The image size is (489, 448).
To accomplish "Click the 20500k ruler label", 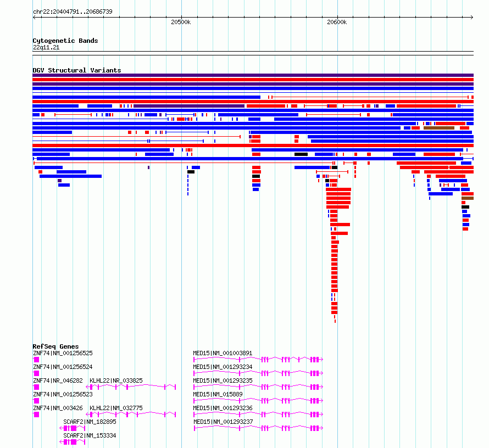I will (x=181, y=22).
